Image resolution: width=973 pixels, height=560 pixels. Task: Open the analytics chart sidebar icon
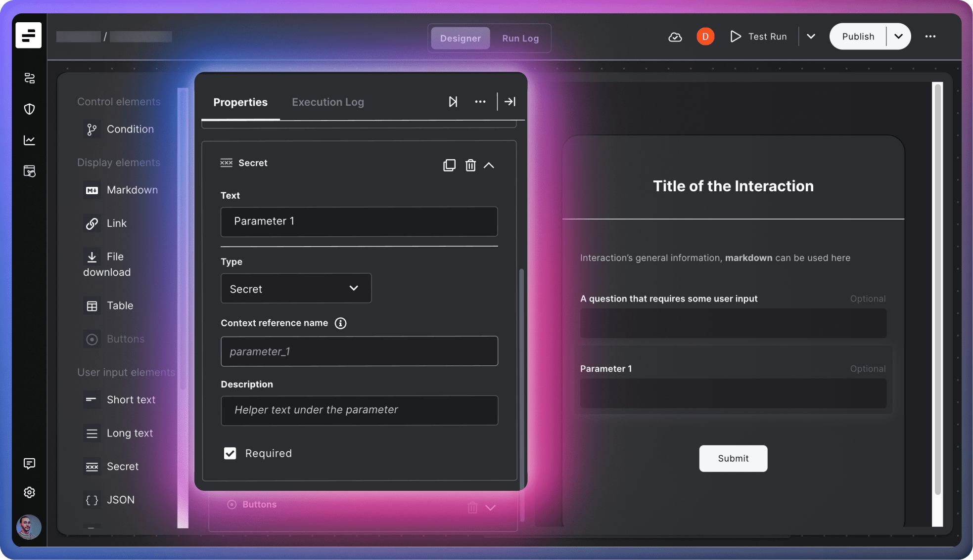[29, 140]
